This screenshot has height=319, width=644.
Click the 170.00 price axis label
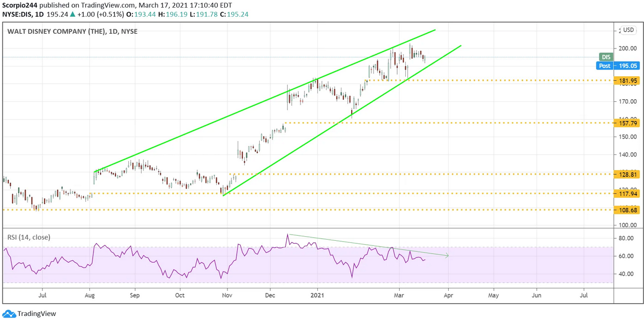point(627,101)
